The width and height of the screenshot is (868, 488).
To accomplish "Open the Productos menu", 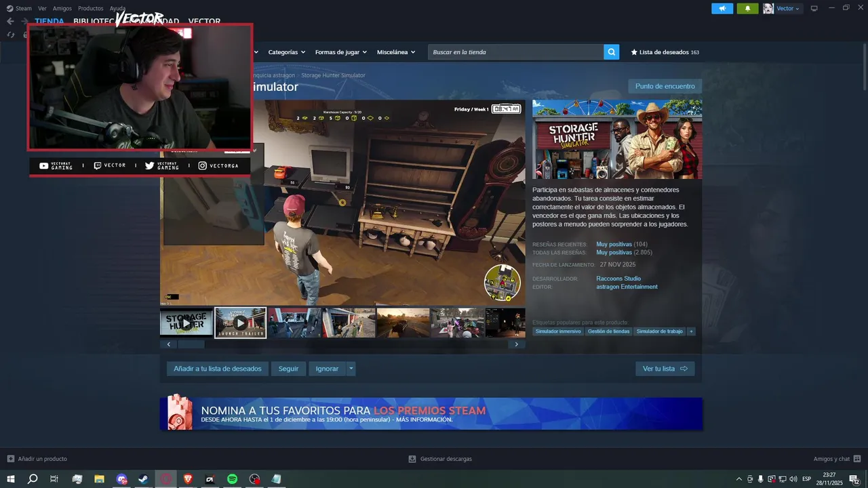I will coord(91,8).
